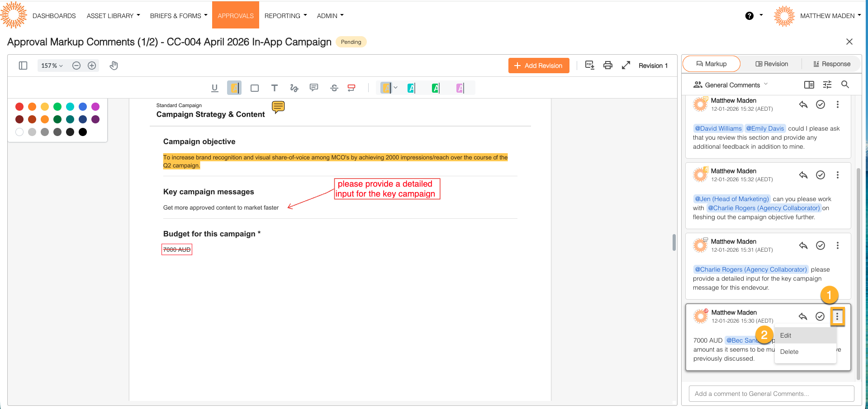The width and height of the screenshot is (868, 409).
Task: Open the comments split view icon
Action: 809,85
